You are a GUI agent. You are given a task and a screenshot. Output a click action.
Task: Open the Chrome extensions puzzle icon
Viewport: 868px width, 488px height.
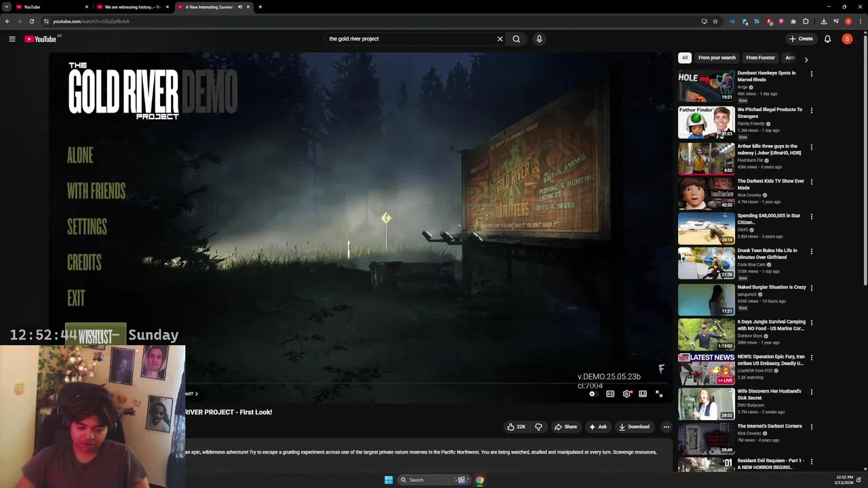[806, 21]
